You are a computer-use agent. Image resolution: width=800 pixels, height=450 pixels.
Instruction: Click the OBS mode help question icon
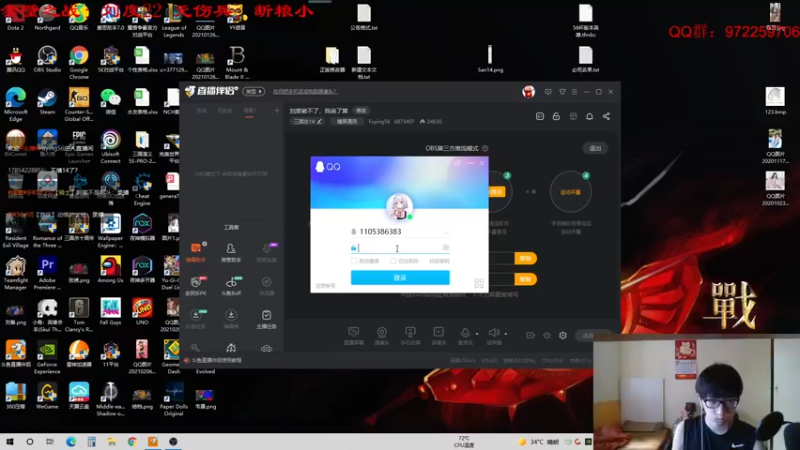click(x=485, y=148)
